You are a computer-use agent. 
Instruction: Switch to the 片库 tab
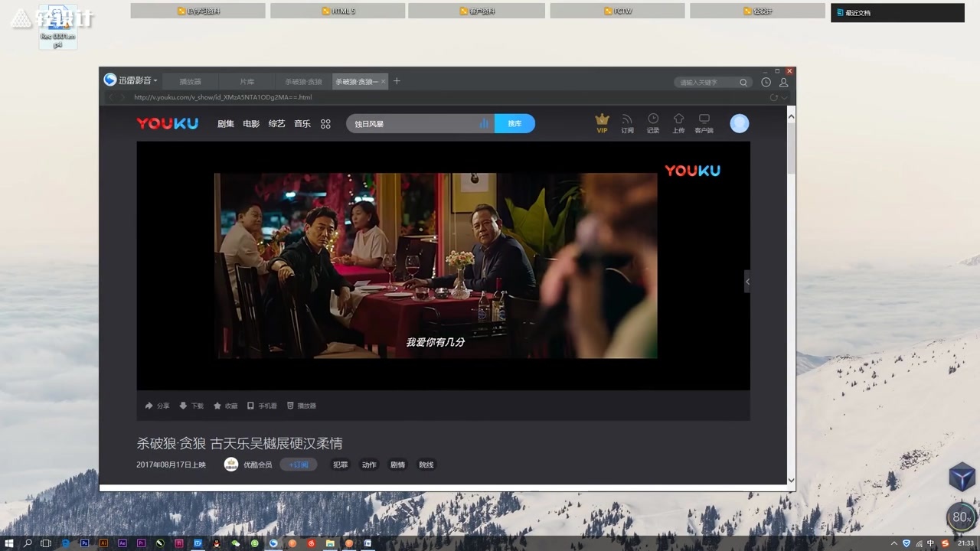pos(247,81)
